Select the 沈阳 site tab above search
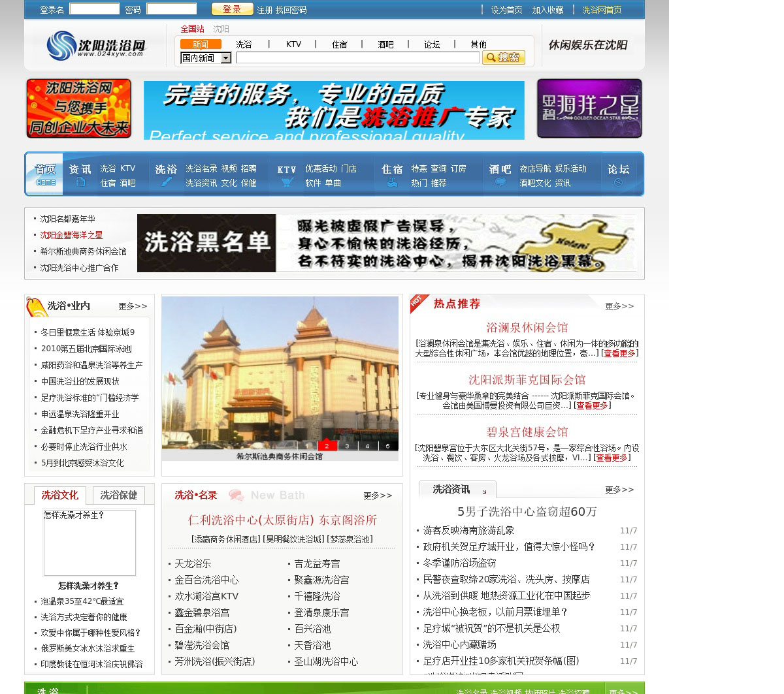The image size is (784, 694). 221,29
